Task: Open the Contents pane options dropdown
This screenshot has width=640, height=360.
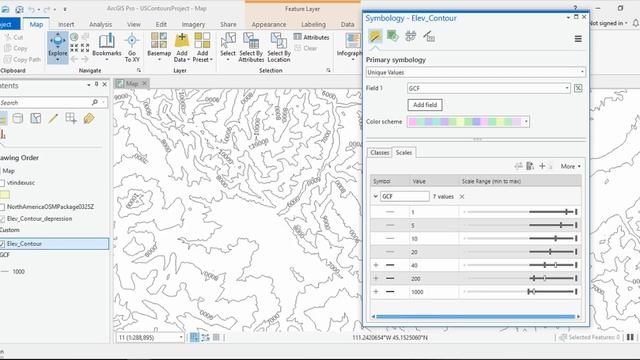Action: [89, 84]
